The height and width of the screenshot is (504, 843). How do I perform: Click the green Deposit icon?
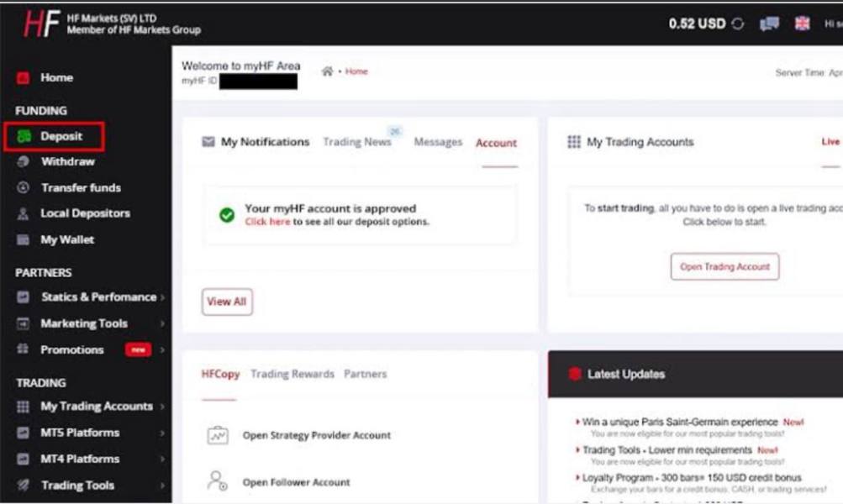(24, 136)
